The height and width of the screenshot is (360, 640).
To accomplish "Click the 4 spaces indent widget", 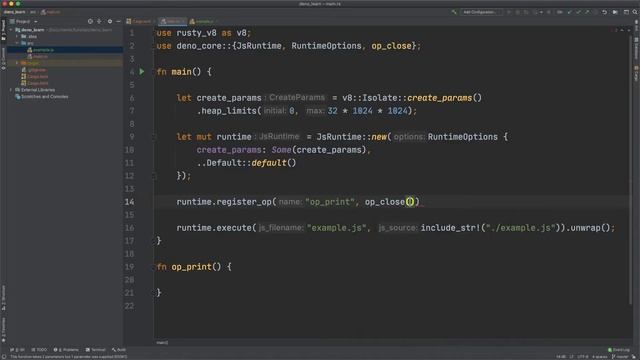I will [600, 357].
